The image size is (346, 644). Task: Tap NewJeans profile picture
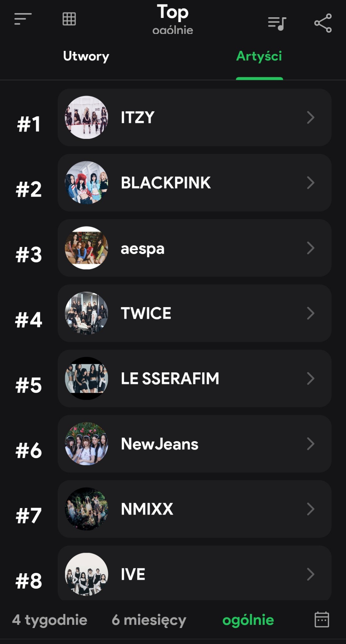point(86,444)
